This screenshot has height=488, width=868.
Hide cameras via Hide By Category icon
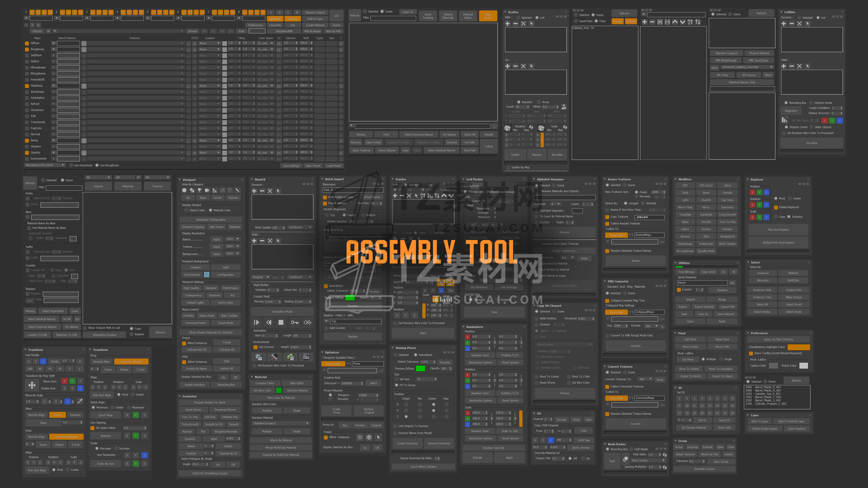[x=207, y=190]
